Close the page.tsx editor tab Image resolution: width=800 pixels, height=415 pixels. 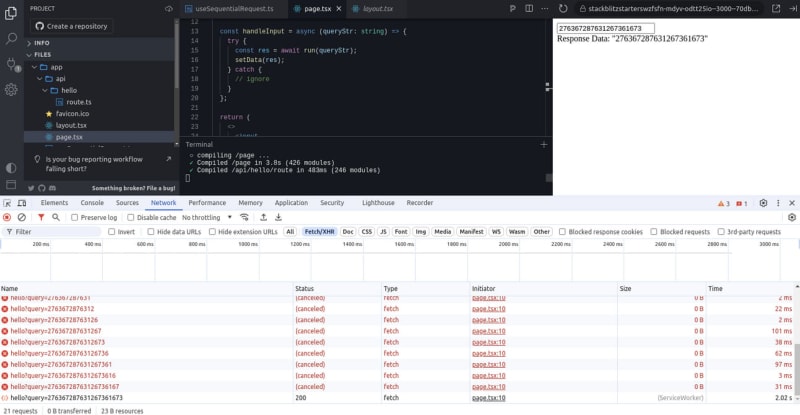coord(338,9)
